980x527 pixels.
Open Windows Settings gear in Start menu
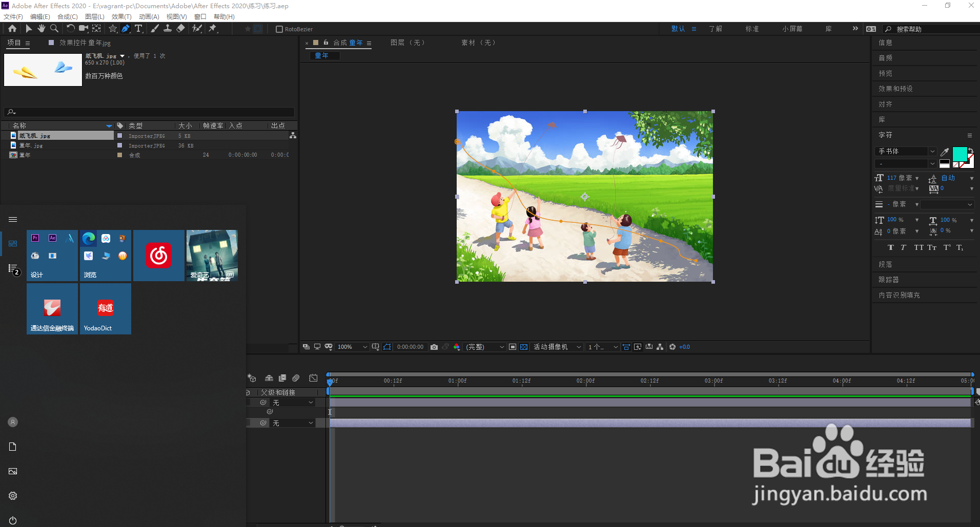pyautogui.click(x=13, y=496)
